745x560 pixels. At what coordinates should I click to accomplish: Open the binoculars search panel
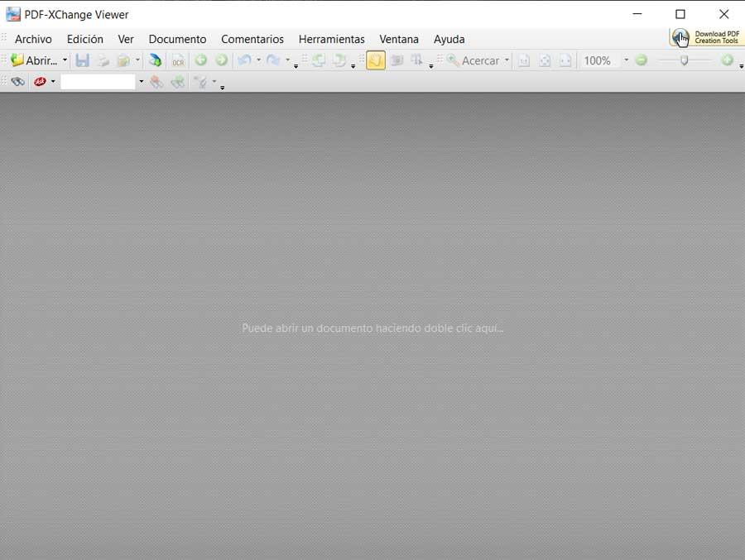click(17, 82)
